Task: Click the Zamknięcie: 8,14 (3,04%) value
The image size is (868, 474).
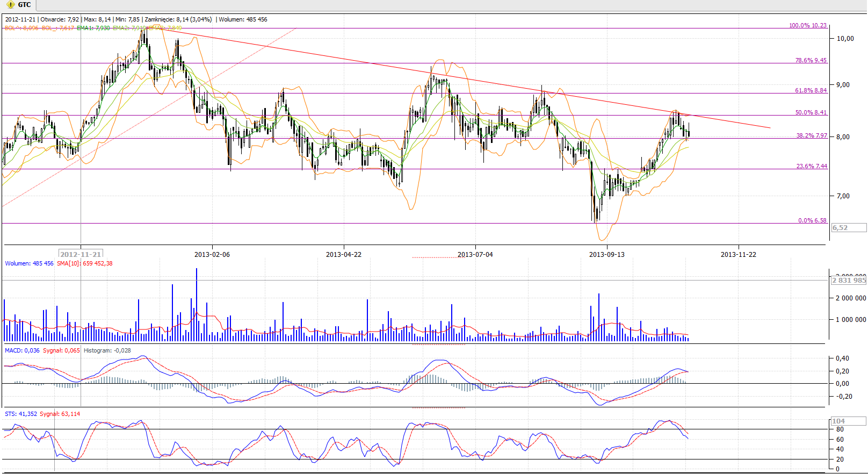Action: 178,19
